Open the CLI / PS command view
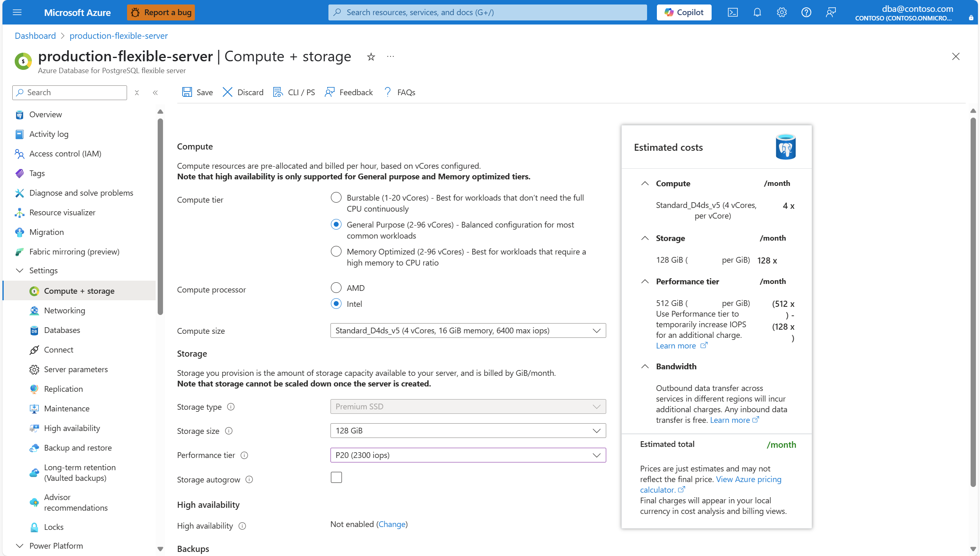980x556 pixels. (294, 92)
